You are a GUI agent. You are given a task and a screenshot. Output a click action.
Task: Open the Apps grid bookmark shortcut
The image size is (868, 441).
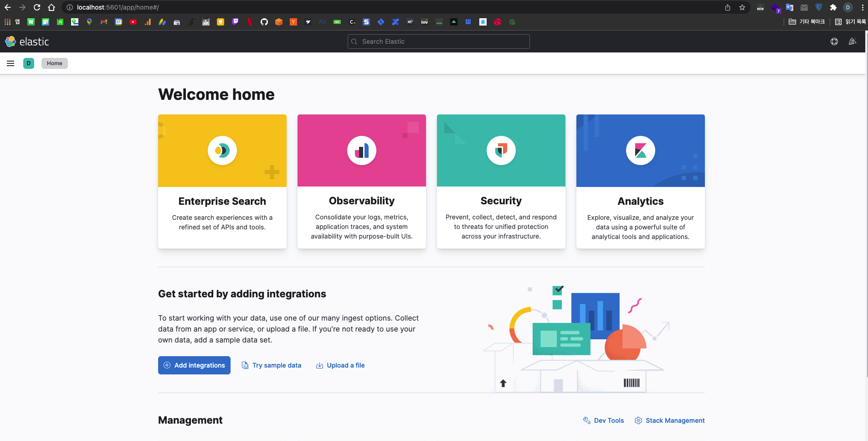(7, 22)
